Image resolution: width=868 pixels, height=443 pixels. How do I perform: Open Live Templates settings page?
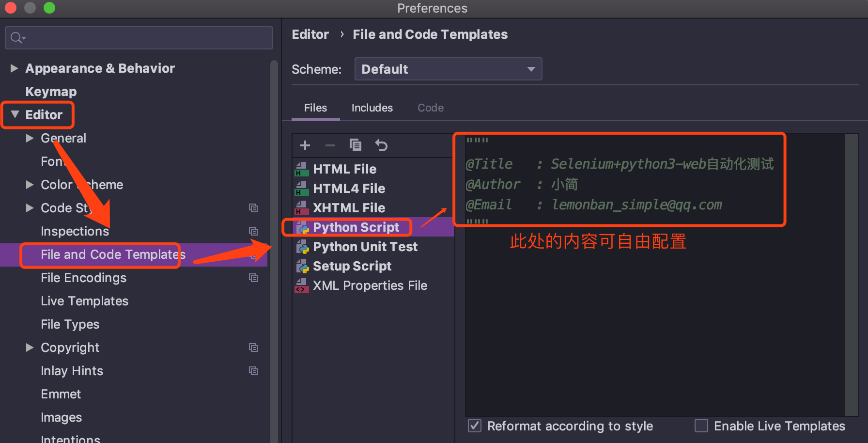(84, 301)
